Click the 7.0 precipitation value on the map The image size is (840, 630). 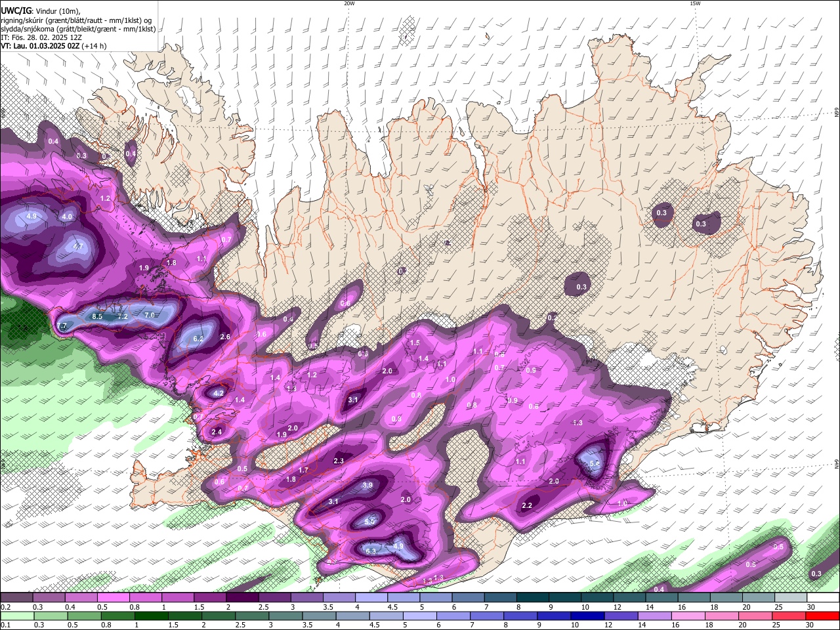[149, 315]
